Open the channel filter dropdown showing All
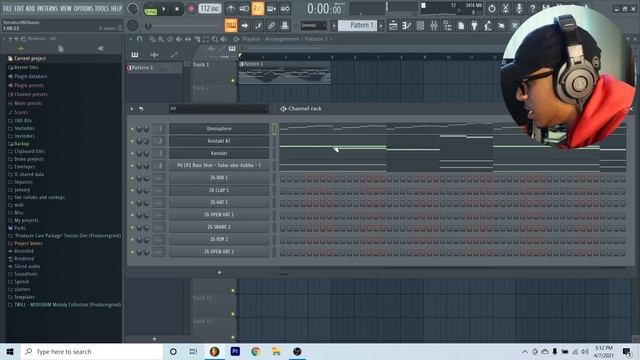The height and width of the screenshot is (360, 640). click(x=219, y=109)
